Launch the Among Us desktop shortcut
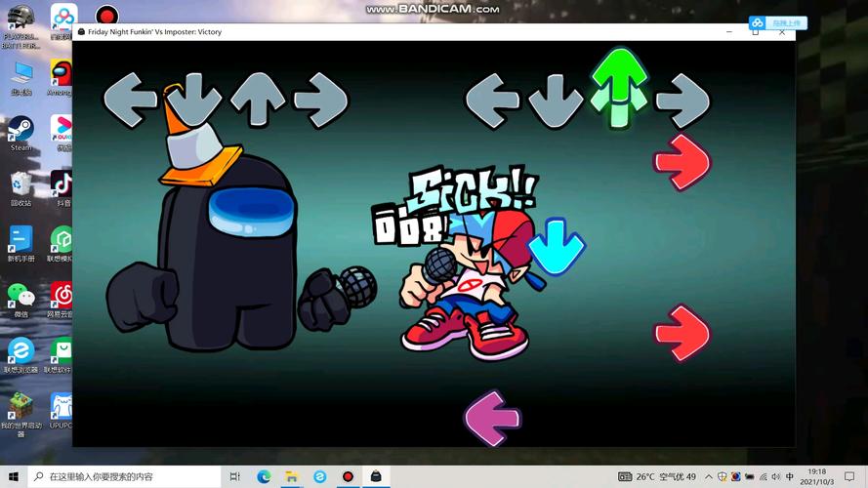 tap(61, 77)
